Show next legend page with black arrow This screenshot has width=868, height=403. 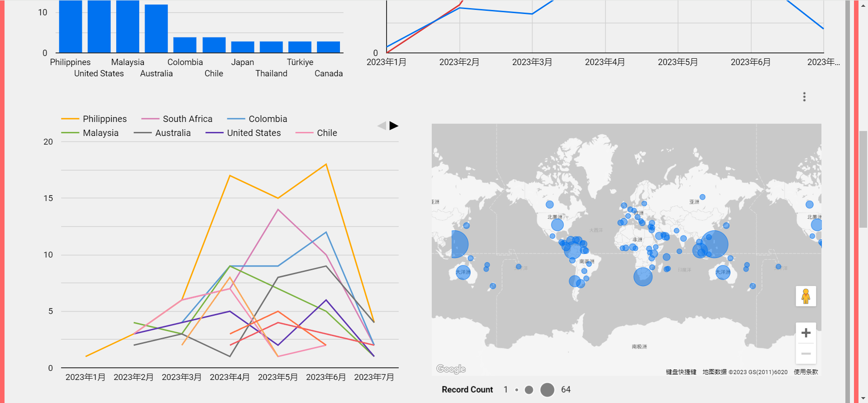[394, 126]
